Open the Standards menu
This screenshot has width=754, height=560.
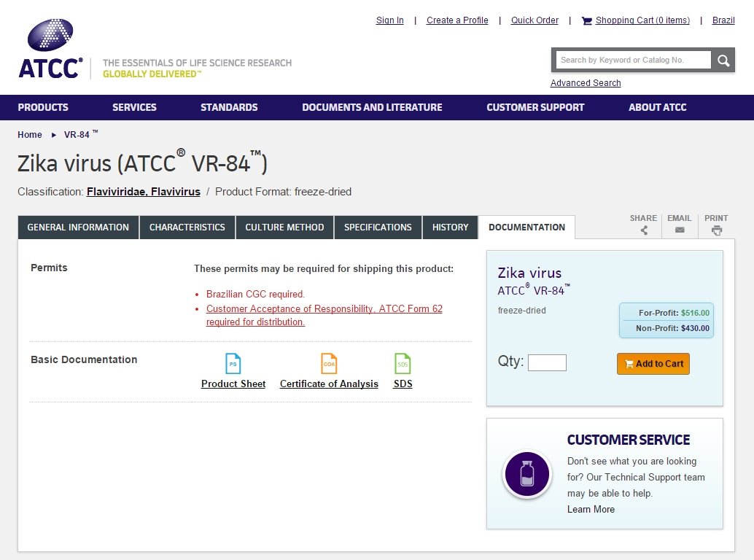click(229, 107)
